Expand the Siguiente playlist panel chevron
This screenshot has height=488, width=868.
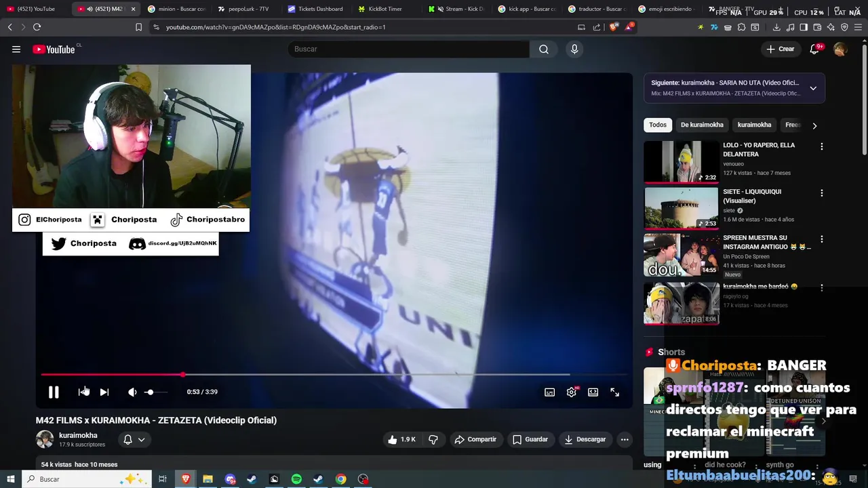click(813, 88)
